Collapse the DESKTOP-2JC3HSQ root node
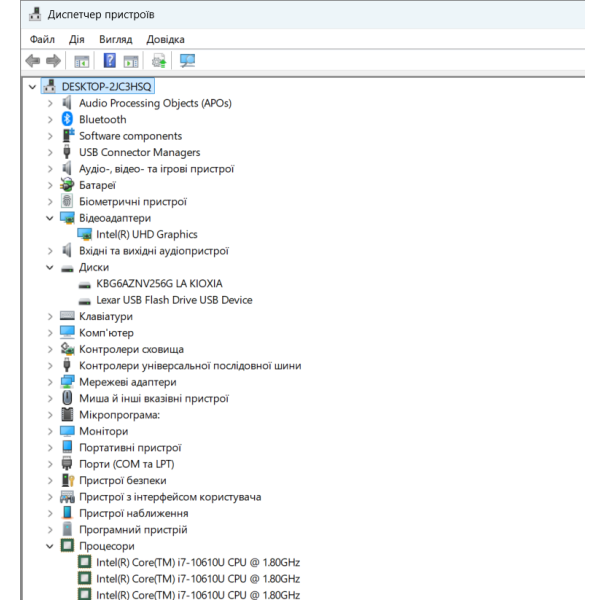Image resolution: width=600 pixels, height=600 pixels. [x=33, y=87]
